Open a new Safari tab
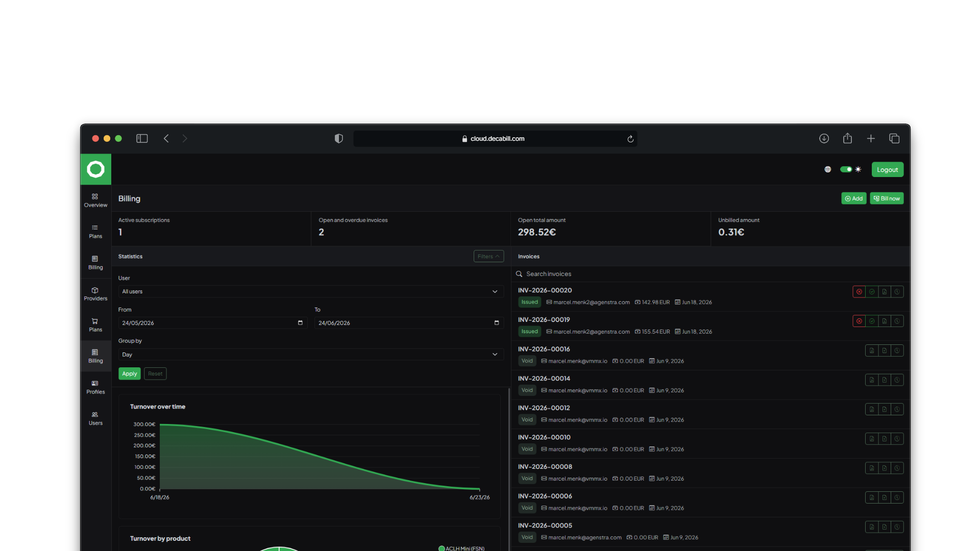The image size is (980, 551). pyautogui.click(x=871, y=139)
